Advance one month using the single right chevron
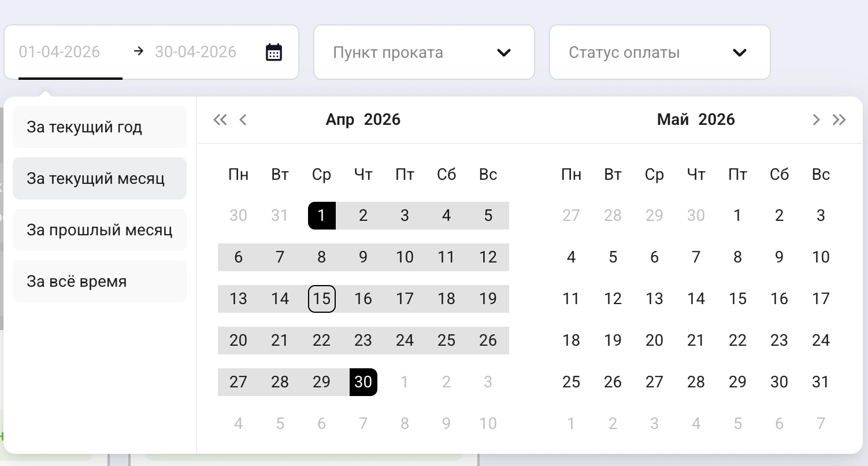 coord(816,120)
